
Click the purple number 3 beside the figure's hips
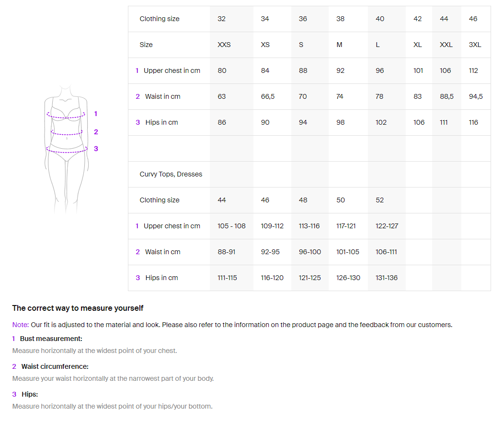point(96,149)
